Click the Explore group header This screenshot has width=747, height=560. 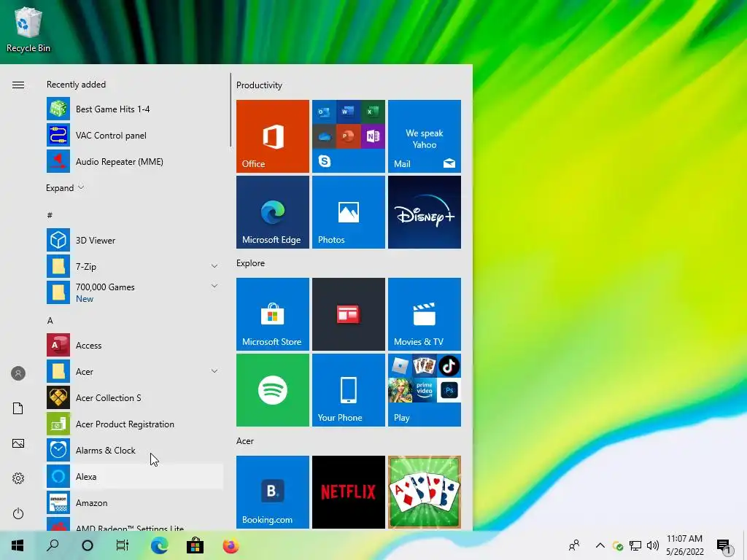(x=251, y=262)
